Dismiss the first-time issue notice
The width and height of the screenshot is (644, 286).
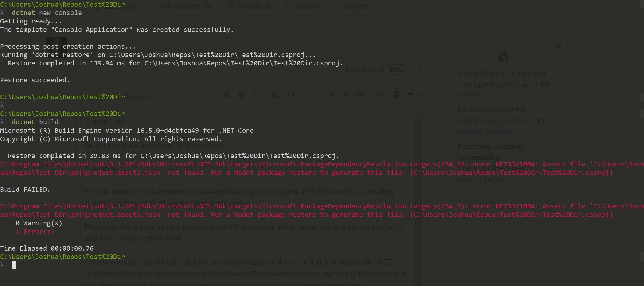coord(558,46)
